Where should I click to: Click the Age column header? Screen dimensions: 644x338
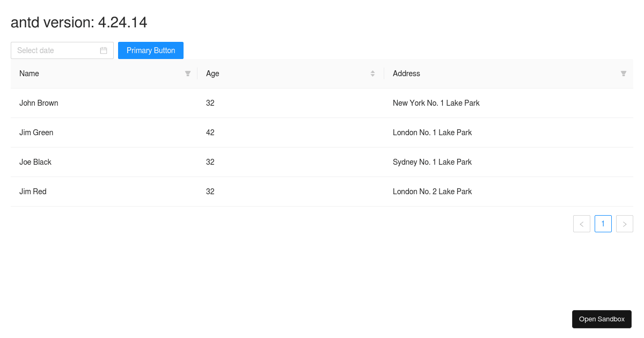click(213, 74)
